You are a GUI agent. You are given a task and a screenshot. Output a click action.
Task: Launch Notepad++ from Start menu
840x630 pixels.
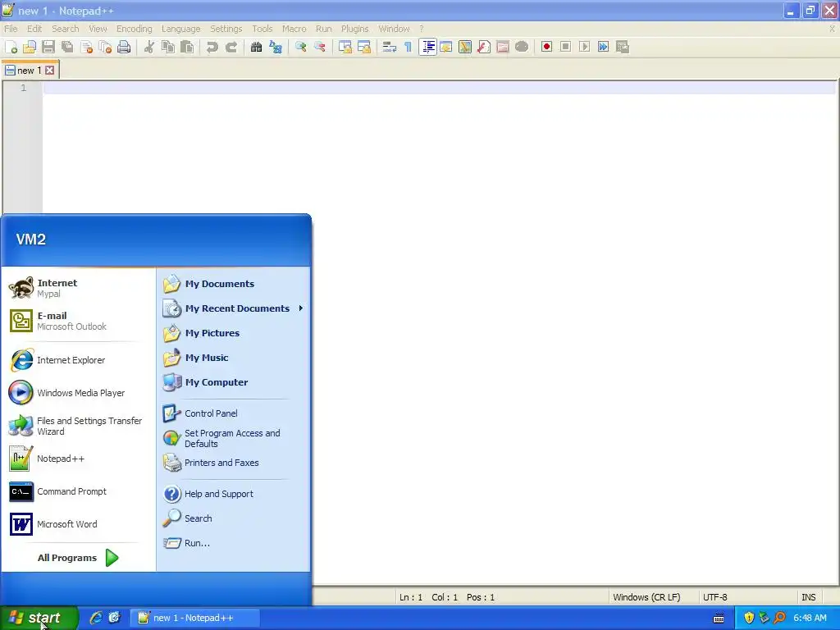pos(78,459)
